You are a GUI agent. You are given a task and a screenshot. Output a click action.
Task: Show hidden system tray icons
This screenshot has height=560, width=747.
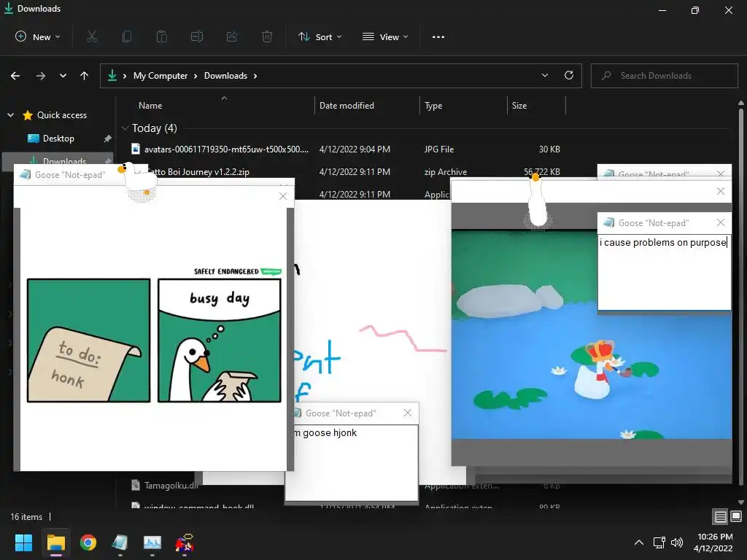click(639, 542)
